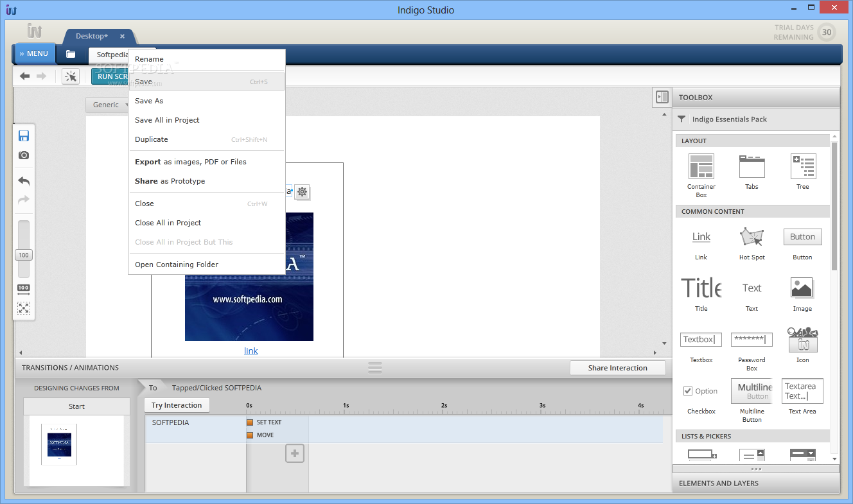Collapse the toolbox panel with toggle icon

click(x=662, y=97)
